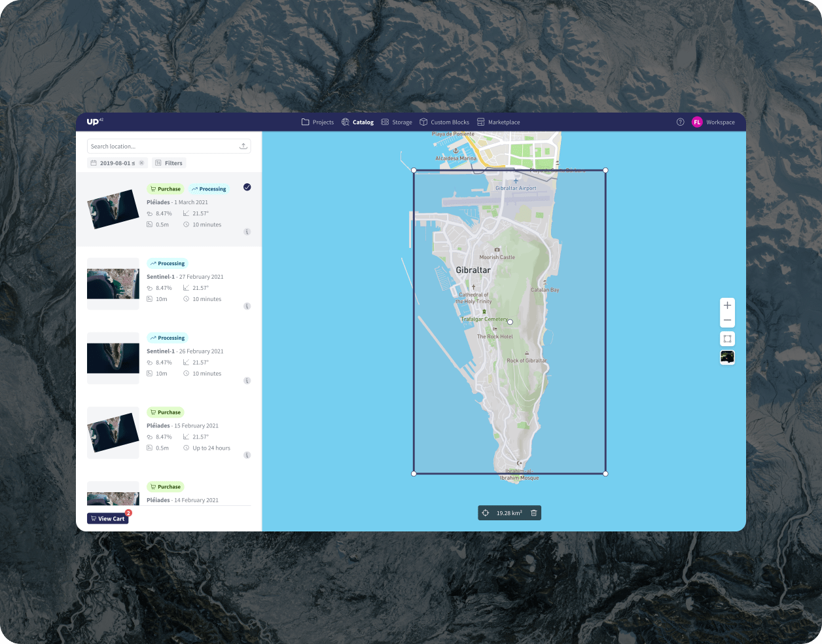The width and height of the screenshot is (822, 644).
Task: Purchase the 15 February 2021 Pléiades scene
Action: click(x=165, y=412)
